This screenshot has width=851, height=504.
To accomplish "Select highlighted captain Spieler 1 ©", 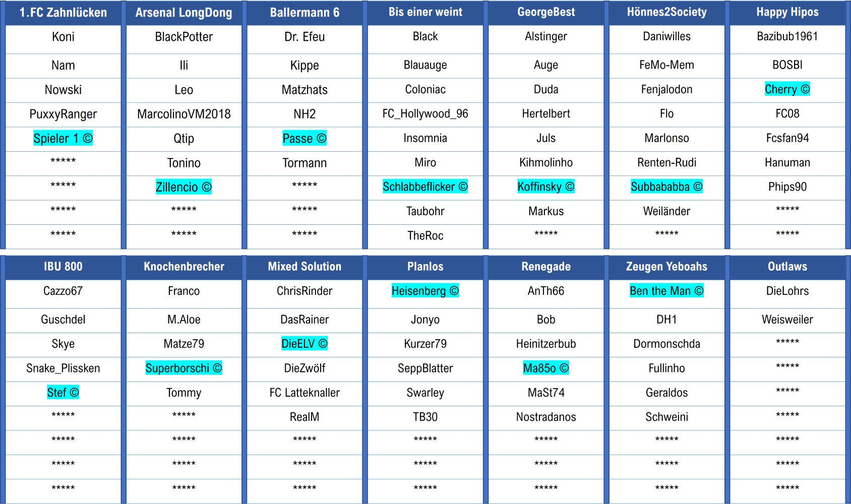I will (63, 138).
